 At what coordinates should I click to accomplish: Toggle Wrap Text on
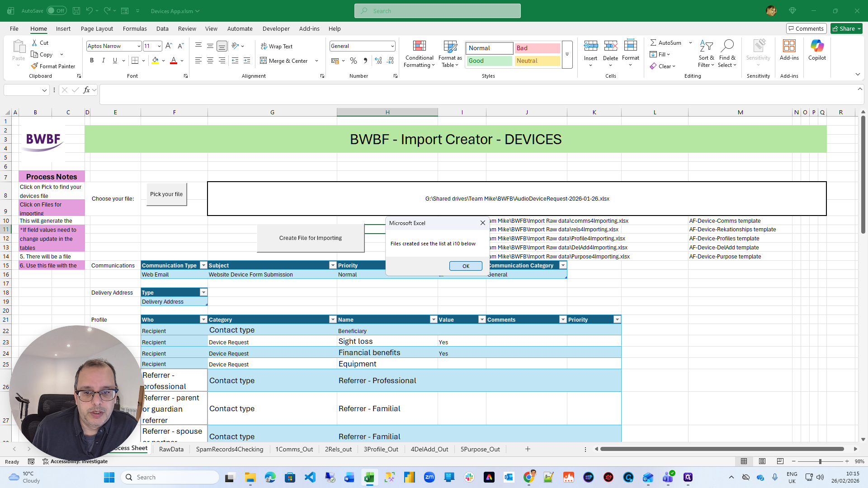point(276,47)
